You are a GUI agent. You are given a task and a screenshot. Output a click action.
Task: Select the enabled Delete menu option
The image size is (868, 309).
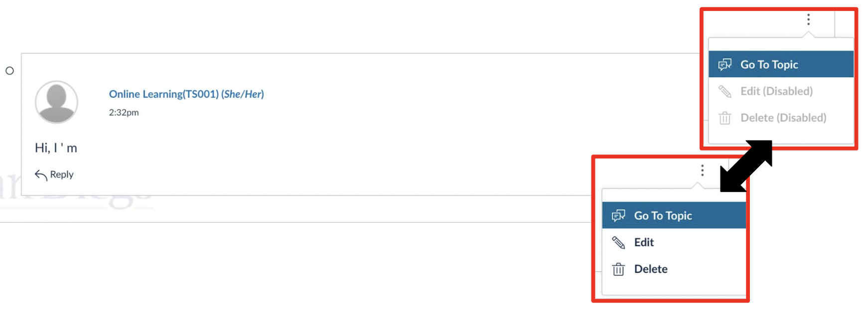(651, 269)
